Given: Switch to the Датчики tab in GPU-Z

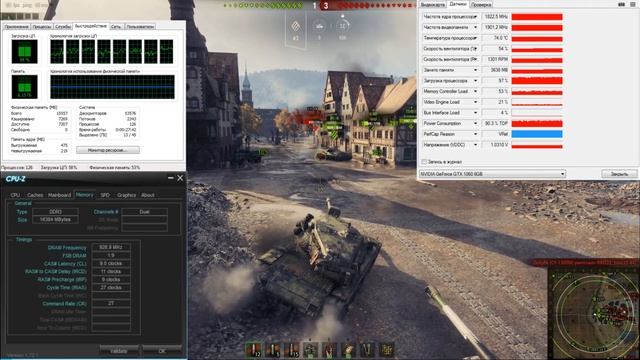Looking at the screenshot, I should click(457, 4).
